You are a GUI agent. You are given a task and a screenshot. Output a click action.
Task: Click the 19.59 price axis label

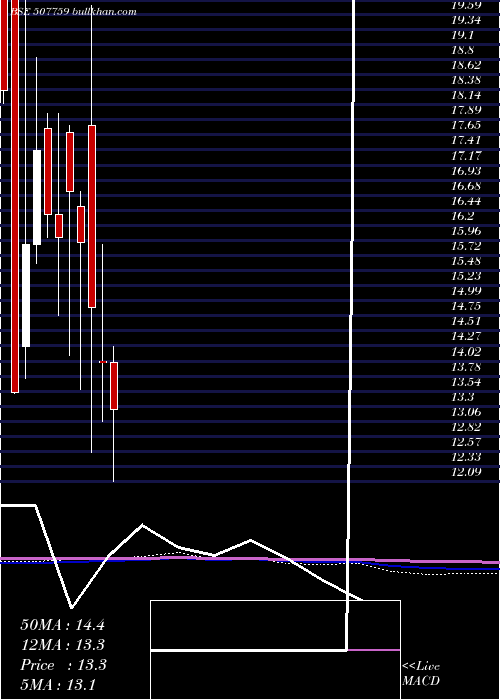[466, 5]
